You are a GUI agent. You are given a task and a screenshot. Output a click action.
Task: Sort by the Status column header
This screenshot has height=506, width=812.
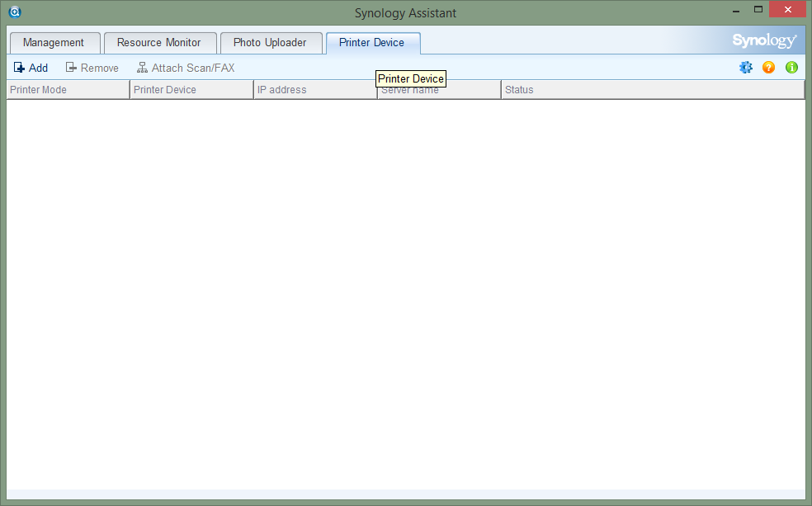click(653, 90)
